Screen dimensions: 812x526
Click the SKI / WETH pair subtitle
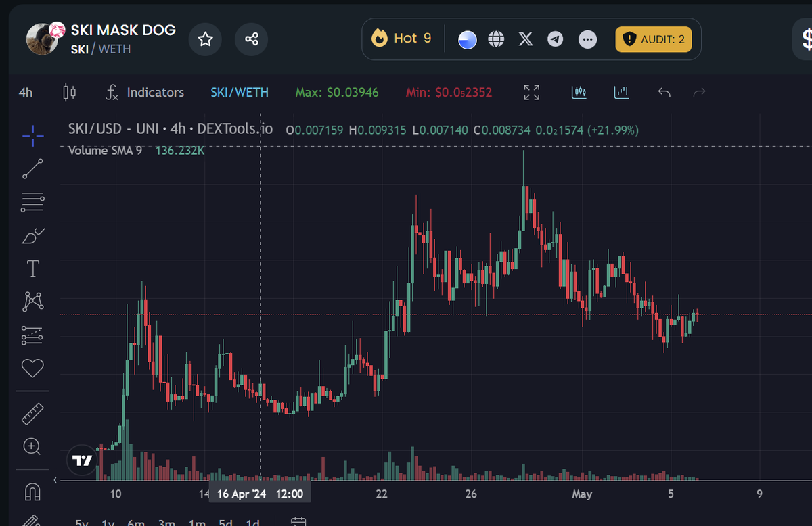(x=101, y=49)
